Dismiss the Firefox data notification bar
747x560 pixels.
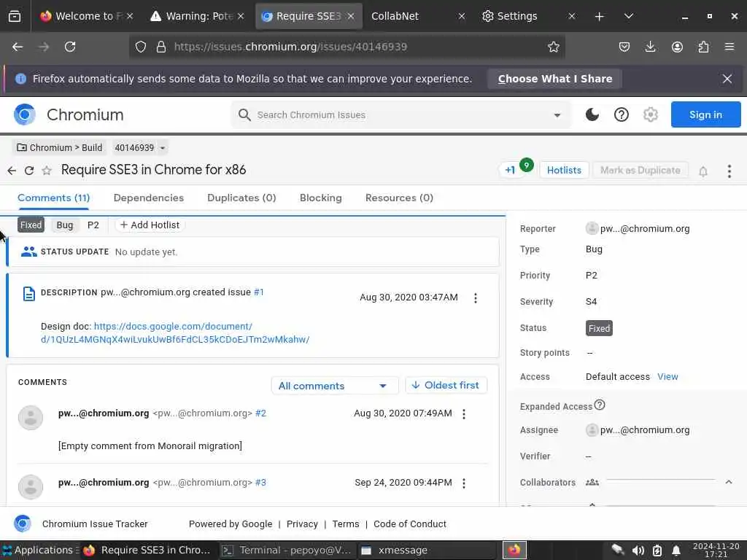(727, 79)
